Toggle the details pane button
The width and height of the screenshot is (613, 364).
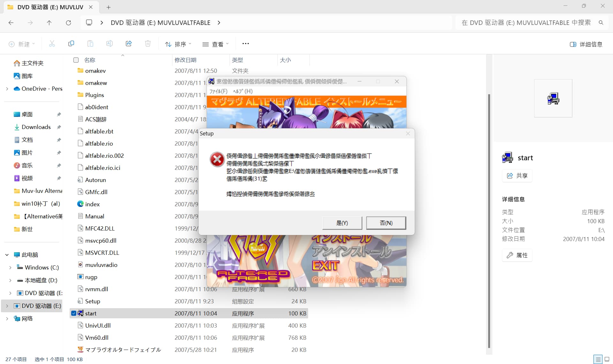[x=586, y=44]
